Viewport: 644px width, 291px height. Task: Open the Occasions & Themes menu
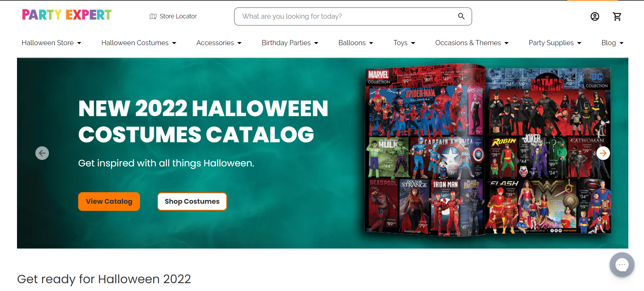472,43
